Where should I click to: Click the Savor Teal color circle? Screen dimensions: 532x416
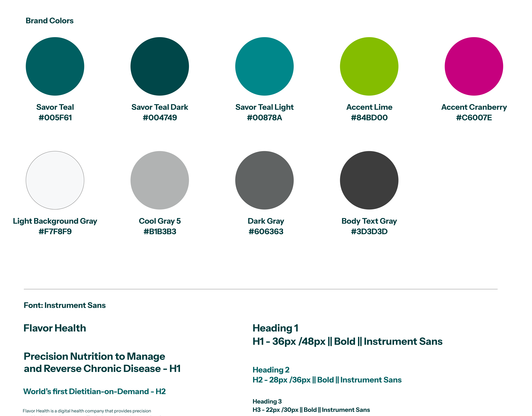coord(55,66)
